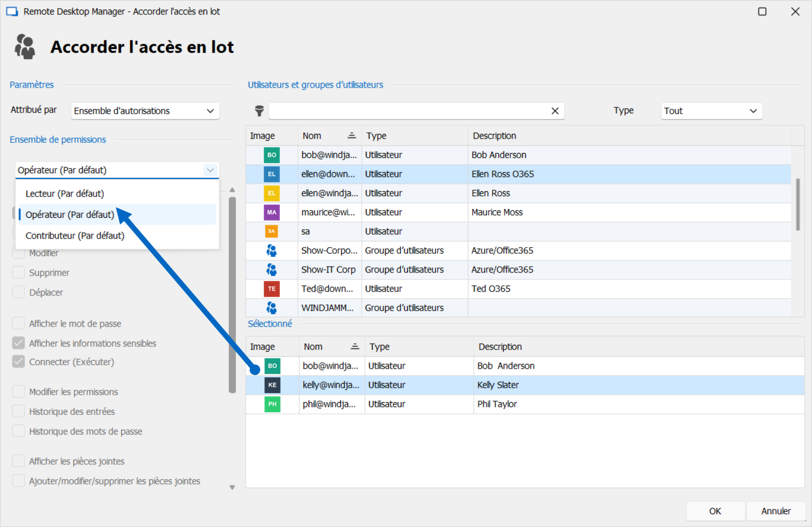812x527 pixels.
Task: Click the user search input field
Action: (409, 111)
